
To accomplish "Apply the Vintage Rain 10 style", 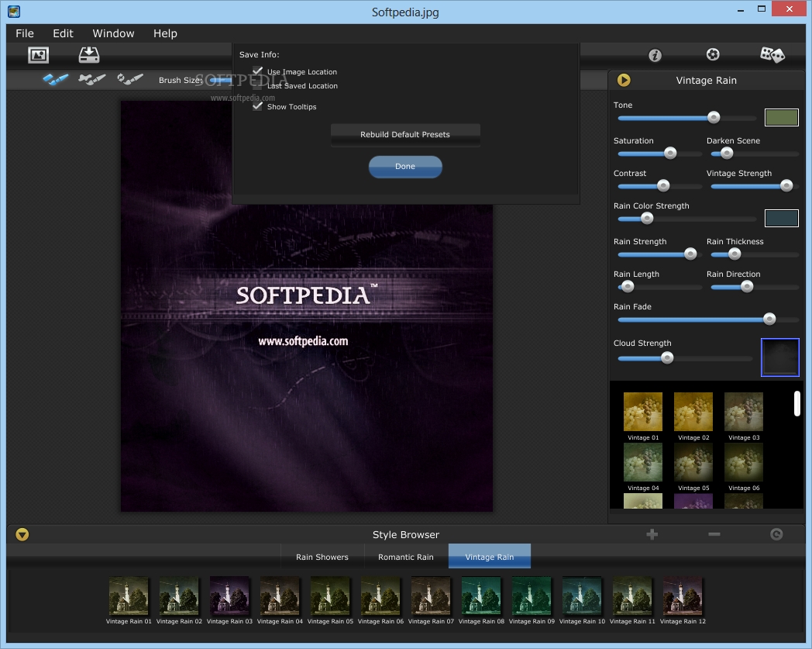I will click(x=582, y=596).
